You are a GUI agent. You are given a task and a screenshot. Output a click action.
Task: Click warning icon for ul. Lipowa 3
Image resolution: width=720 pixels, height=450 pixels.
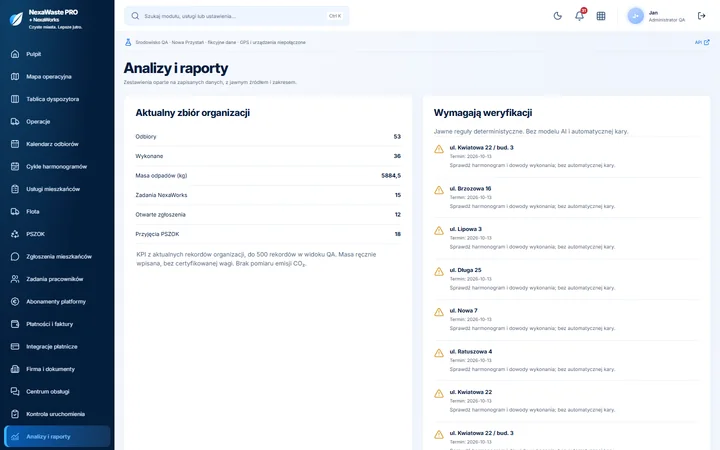click(x=439, y=230)
